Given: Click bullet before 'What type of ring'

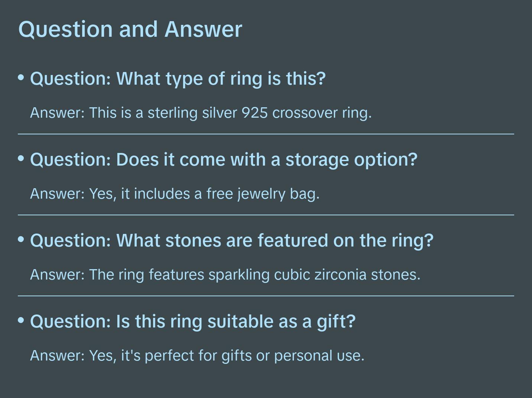Looking at the screenshot, I should (21, 78).
